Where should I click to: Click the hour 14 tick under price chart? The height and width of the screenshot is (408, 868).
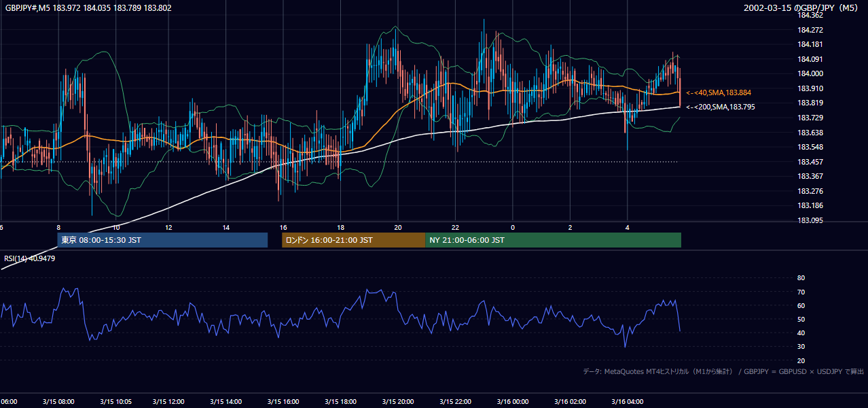pyautogui.click(x=225, y=227)
